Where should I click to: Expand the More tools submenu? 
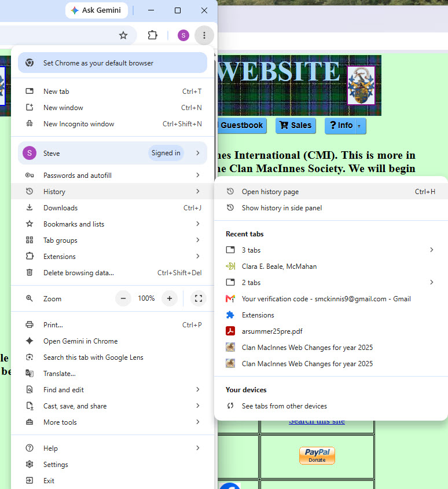coord(112,422)
